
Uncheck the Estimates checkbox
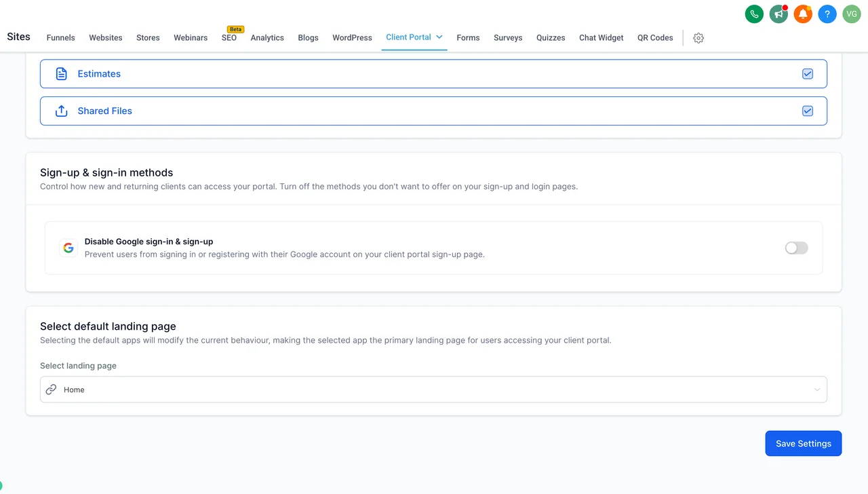808,74
